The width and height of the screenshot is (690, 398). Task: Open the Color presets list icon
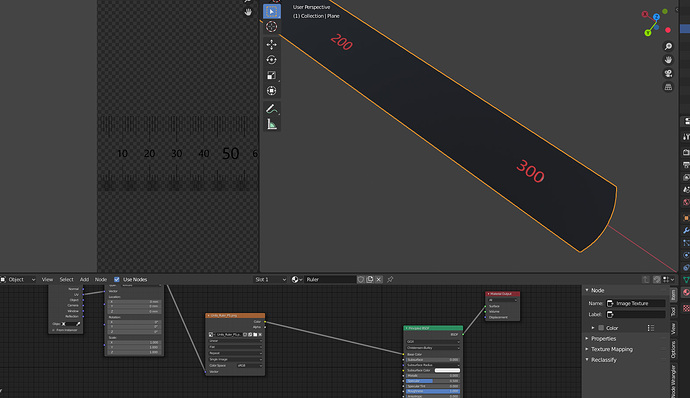tap(651, 328)
